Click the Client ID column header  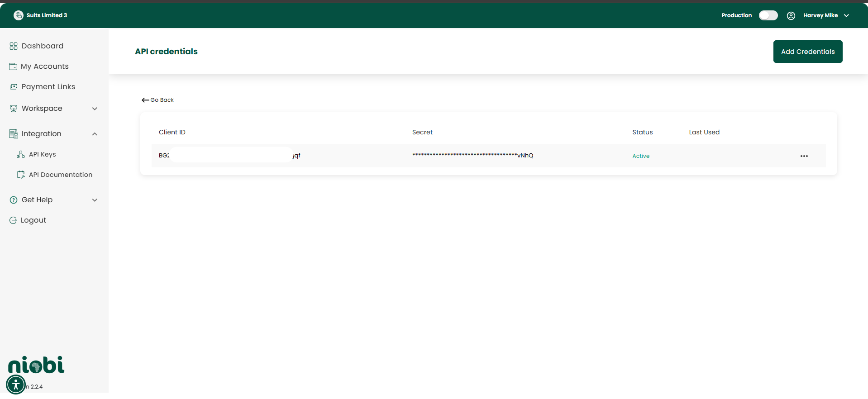pyautogui.click(x=172, y=132)
